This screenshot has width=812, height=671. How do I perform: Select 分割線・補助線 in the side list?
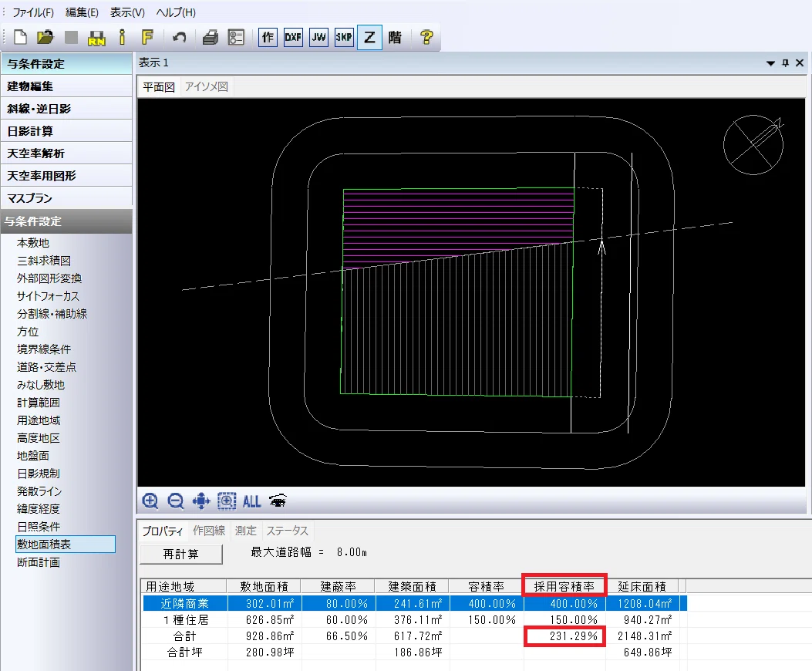pyautogui.click(x=52, y=314)
